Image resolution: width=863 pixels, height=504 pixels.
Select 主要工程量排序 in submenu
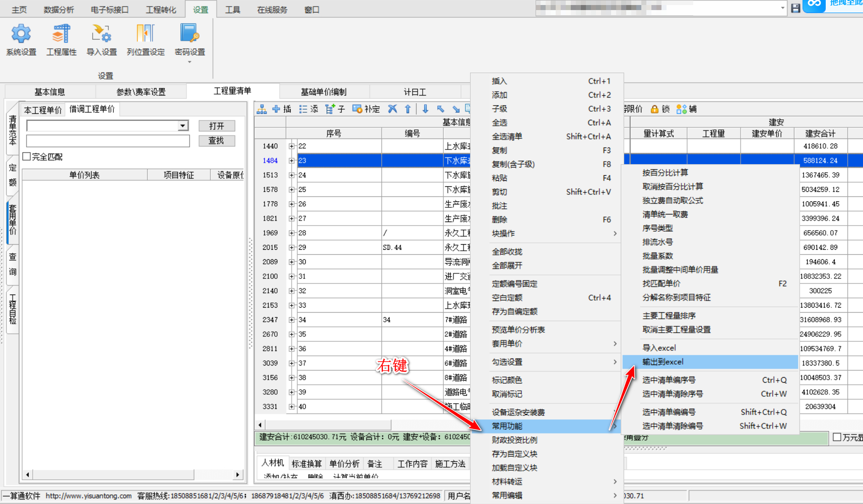pos(710,316)
